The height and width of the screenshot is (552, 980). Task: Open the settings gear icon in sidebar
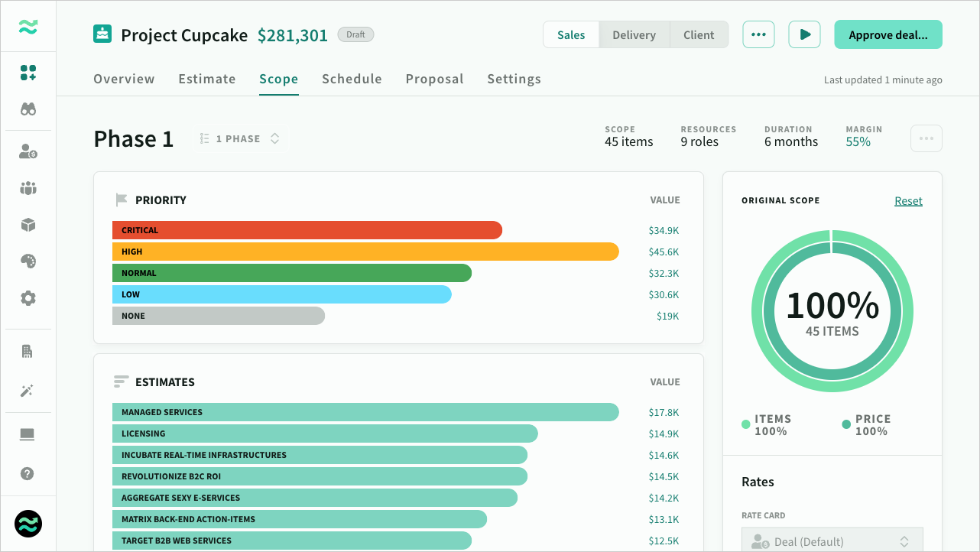(x=28, y=298)
